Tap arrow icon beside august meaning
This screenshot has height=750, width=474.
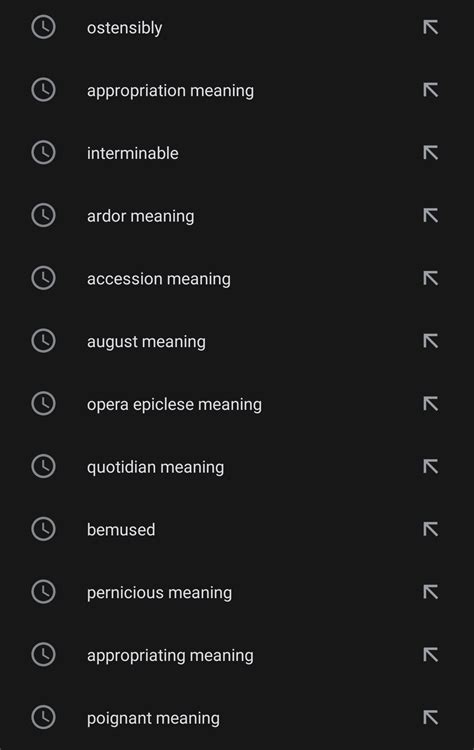[x=430, y=341]
